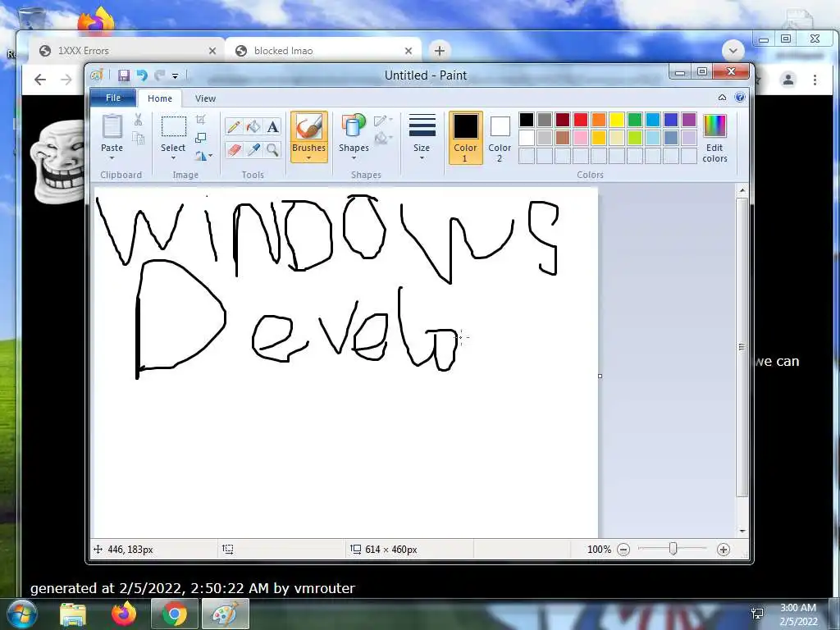Activate the Color 1 button
This screenshot has height=630, width=840.
(466, 138)
